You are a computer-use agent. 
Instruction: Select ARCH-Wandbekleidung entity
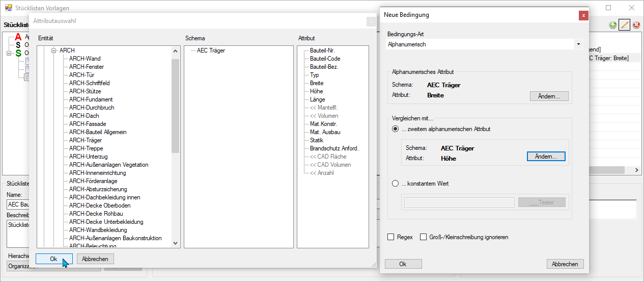pyautogui.click(x=98, y=230)
